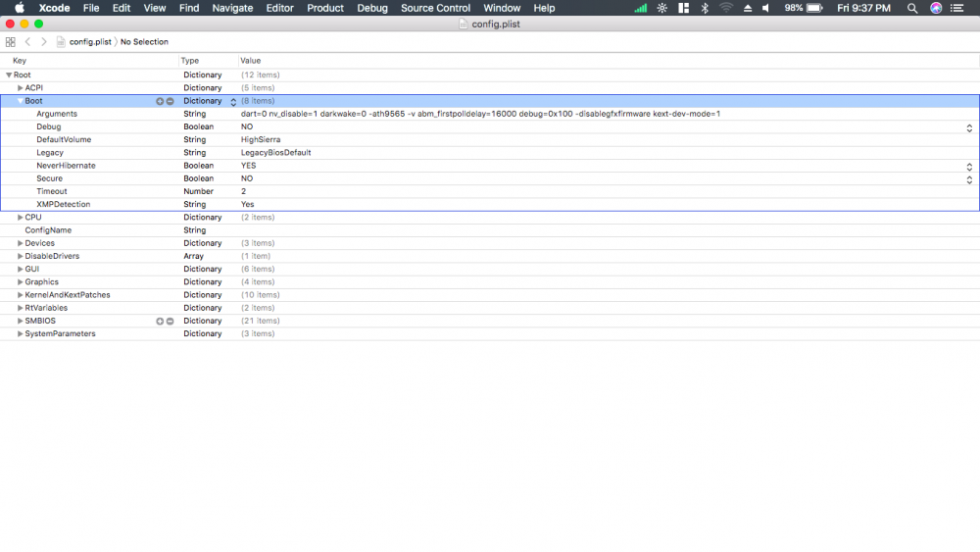The width and height of the screenshot is (980, 552).
Task: Select the XMPDetection value Yes
Action: pyautogui.click(x=248, y=204)
